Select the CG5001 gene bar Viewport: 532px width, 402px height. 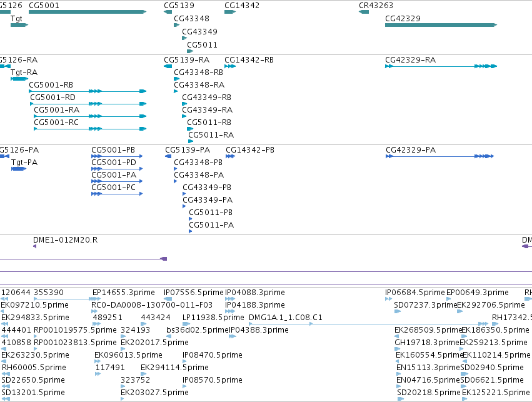[88, 12]
